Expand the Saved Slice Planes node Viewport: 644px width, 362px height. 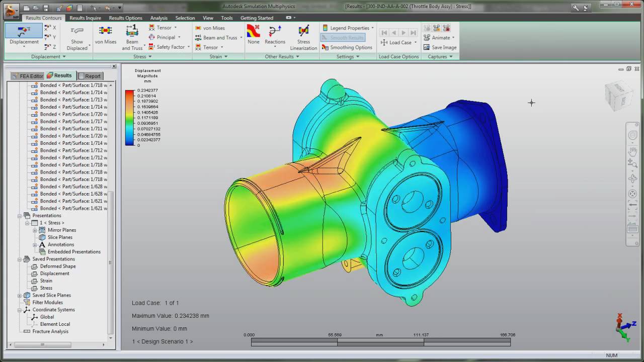[x=20, y=295]
